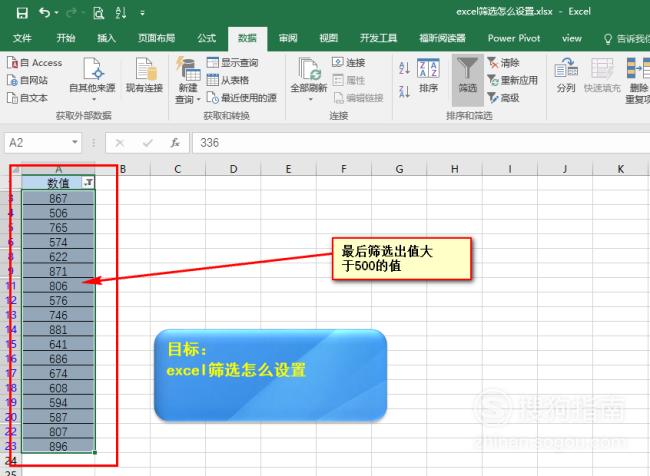The width and height of the screenshot is (650, 476).
Task: Click the greyed 编辑链接 button
Action: tap(358, 98)
